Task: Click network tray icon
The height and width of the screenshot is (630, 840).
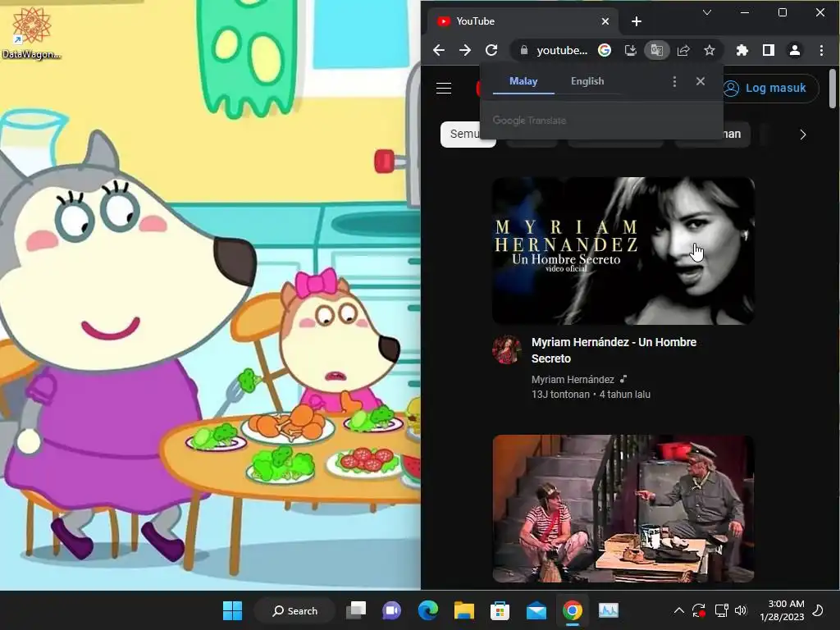Action: click(721, 610)
